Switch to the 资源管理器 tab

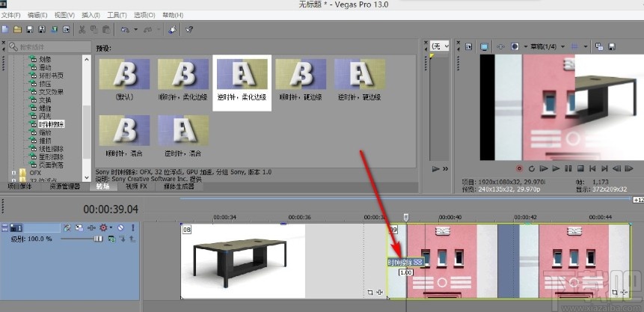[x=65, y=186]
